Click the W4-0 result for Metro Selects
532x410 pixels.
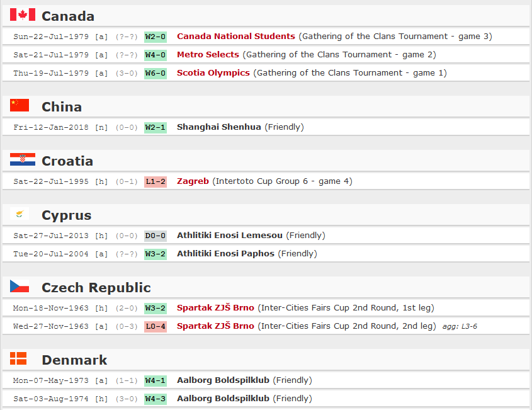click(x=156, y=55)
